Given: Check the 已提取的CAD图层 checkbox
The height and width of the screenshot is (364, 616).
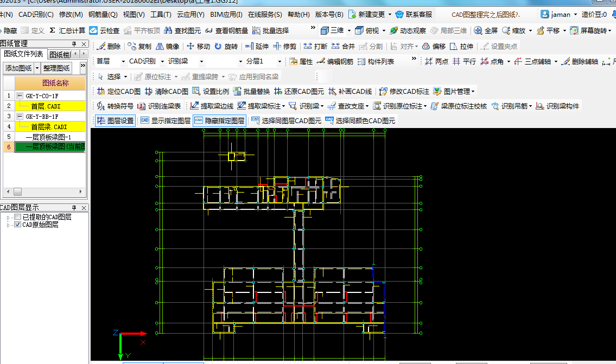Looking at the screenshot, I should 18,217.
